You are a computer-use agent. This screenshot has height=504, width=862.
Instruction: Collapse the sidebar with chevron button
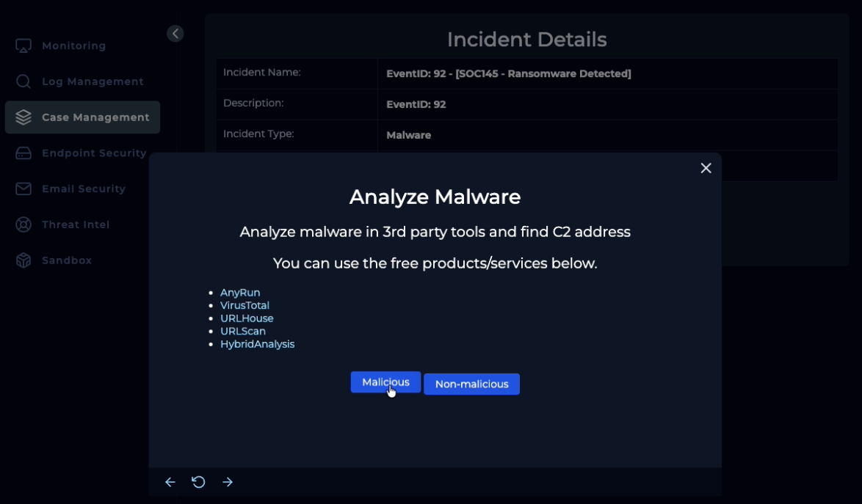click(x=175, y=34)
